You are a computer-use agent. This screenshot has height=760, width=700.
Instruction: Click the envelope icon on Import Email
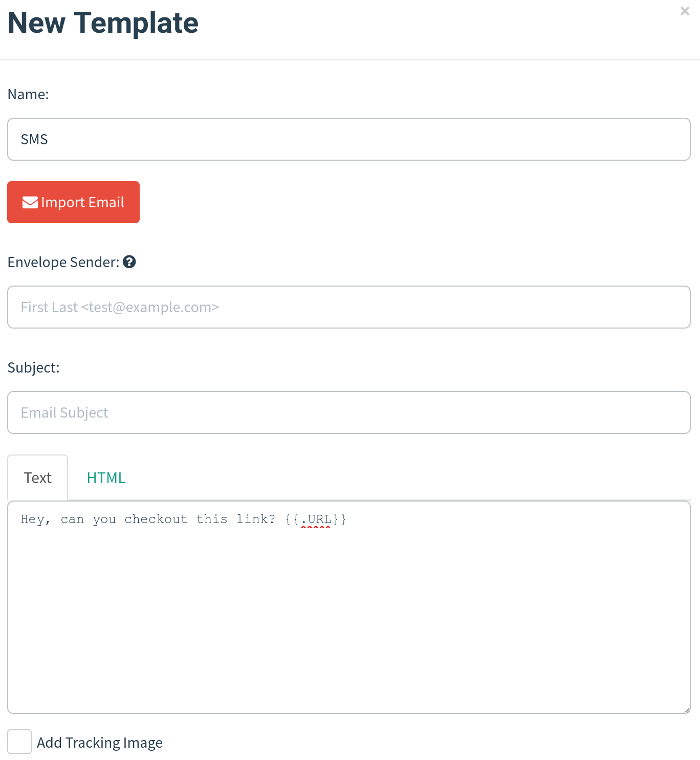(30, 202)
